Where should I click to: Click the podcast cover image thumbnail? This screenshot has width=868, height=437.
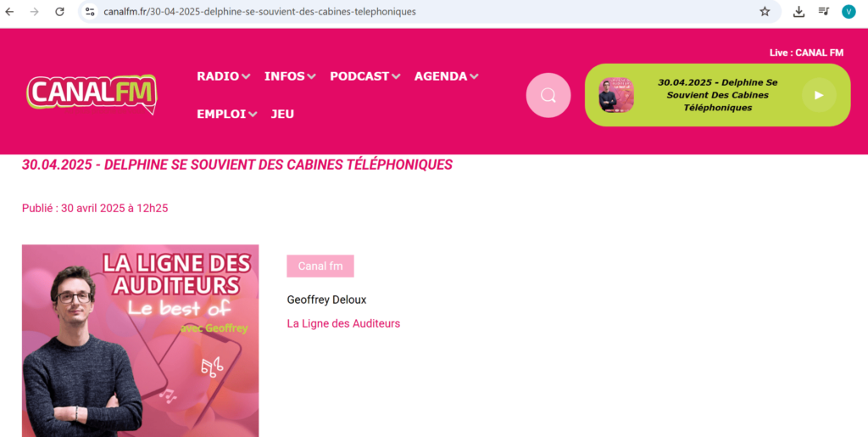coord(140,340)
